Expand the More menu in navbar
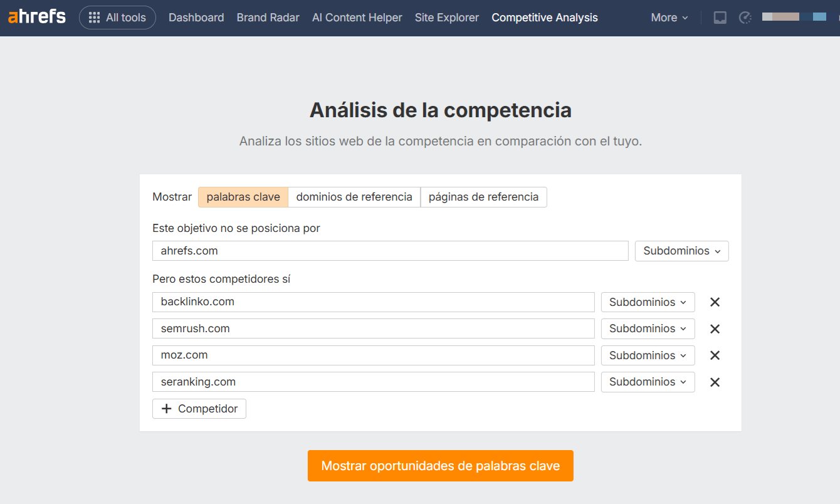 coord(668,18)
